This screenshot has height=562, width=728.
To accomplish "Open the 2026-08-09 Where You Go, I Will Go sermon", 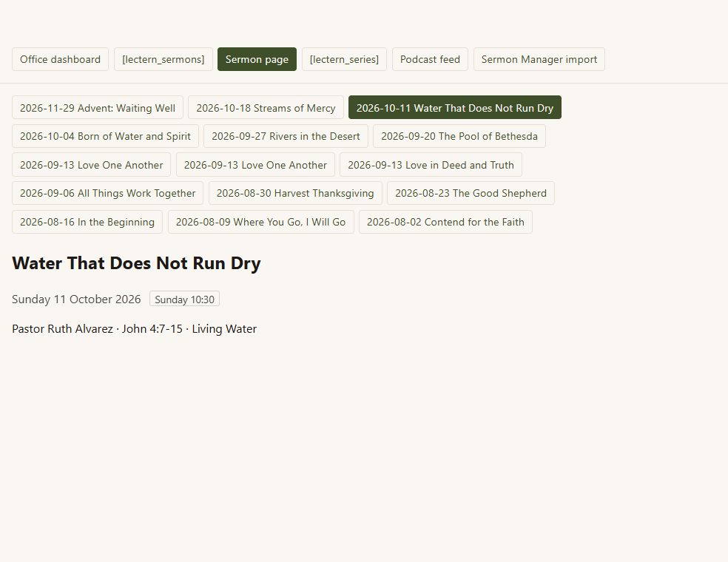I will pyautogui.click(x=261, y=222).
